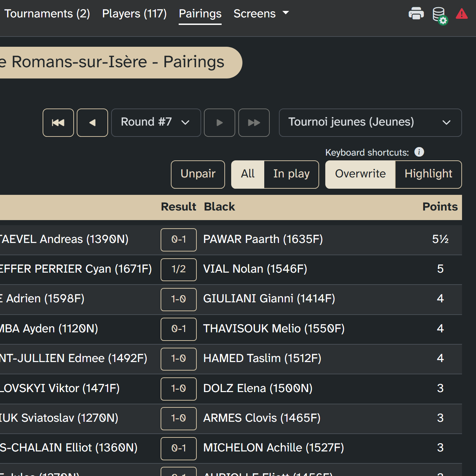Open the database settings icon

tap(440, 16)
